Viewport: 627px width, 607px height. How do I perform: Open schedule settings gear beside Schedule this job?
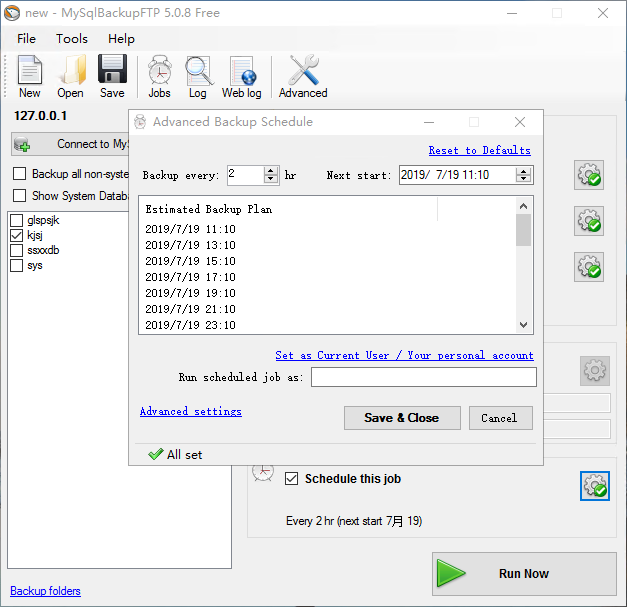pyautogui.click(x=595, y=486)
